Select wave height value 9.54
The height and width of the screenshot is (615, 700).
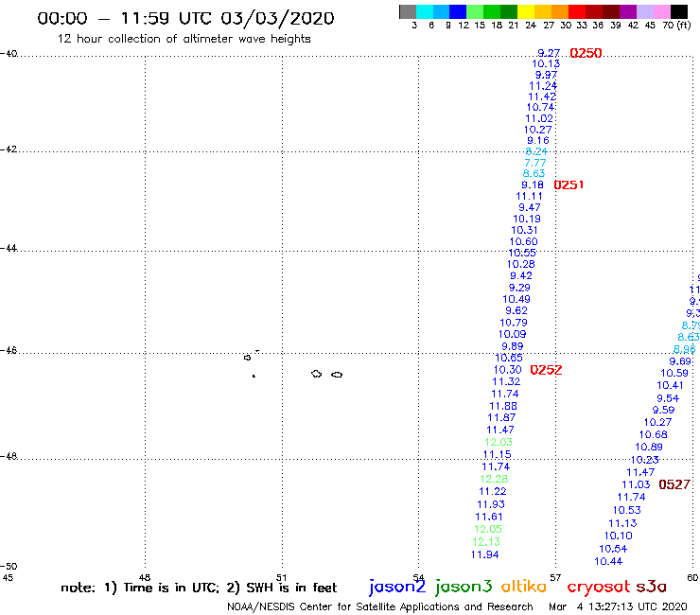point(668,398)
